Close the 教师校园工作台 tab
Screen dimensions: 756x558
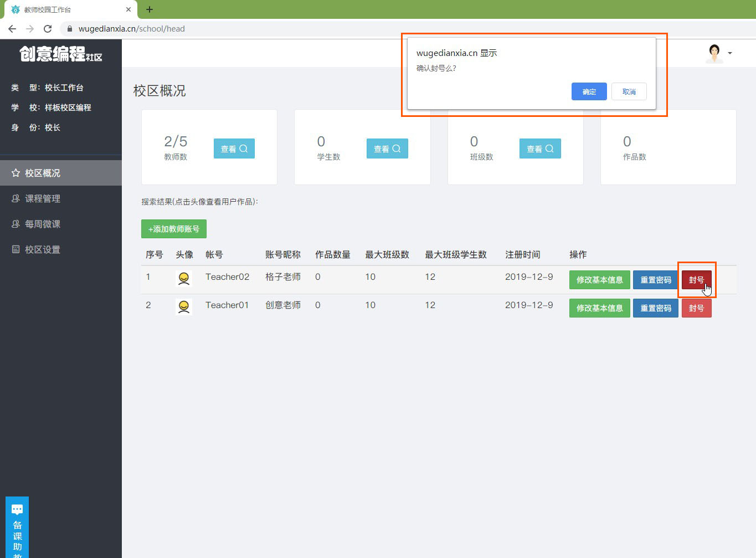[128, 9]
